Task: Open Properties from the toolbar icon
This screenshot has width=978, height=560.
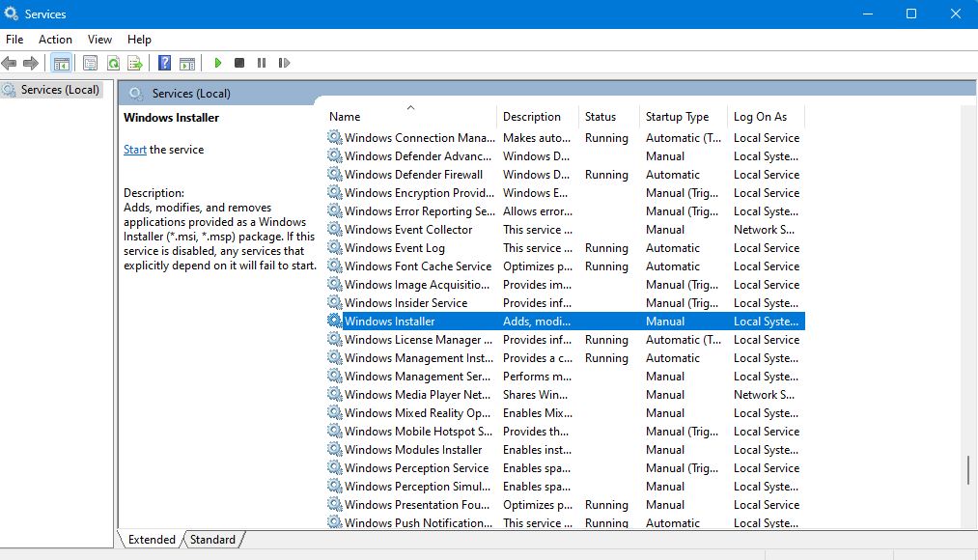Action: (91, 63)
